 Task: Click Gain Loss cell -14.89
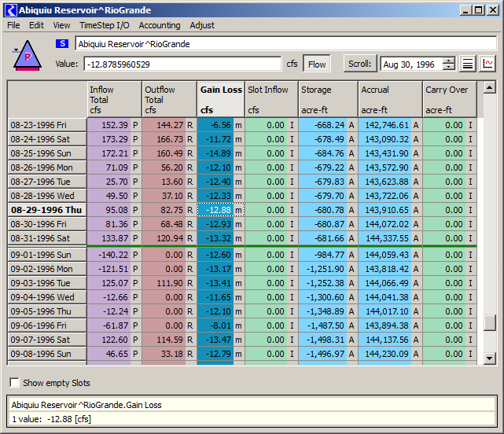(x=221, y=153)
